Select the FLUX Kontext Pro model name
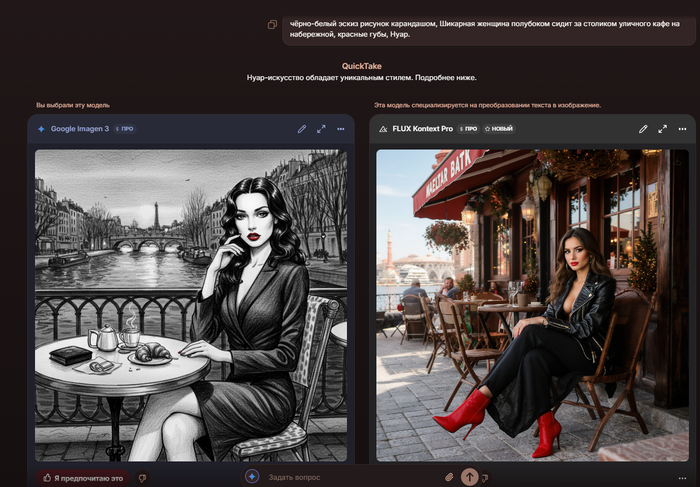This screenshot has width=700, height=487. 422,129
